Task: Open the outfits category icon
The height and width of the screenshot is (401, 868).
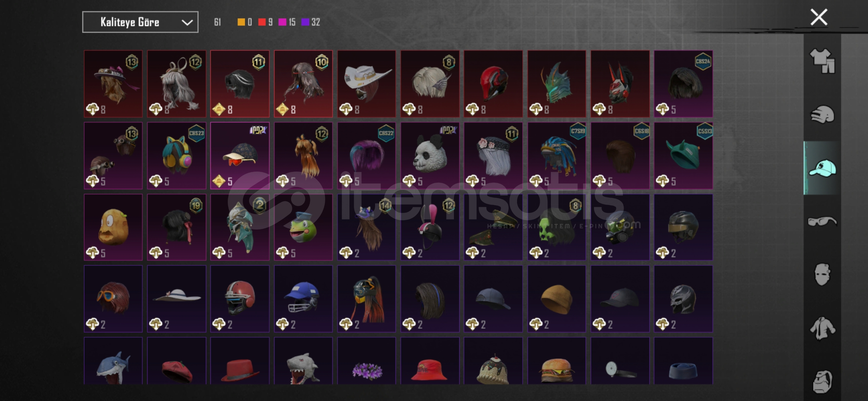Action: pyautogui.click(x=822, y=61)
